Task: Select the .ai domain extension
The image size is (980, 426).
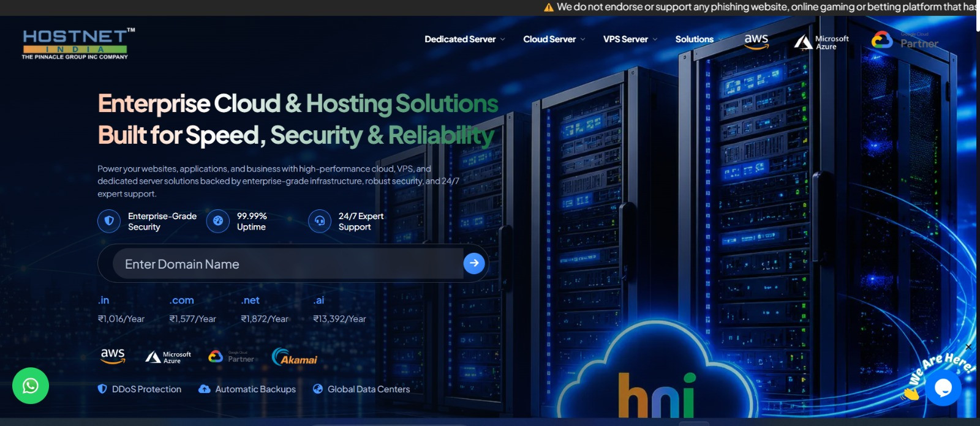Action: (318, 300)
